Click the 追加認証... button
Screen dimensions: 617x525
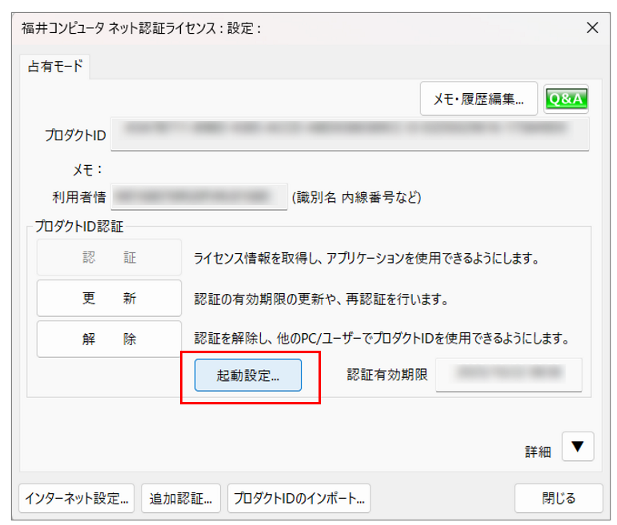(x=181, y=498)
